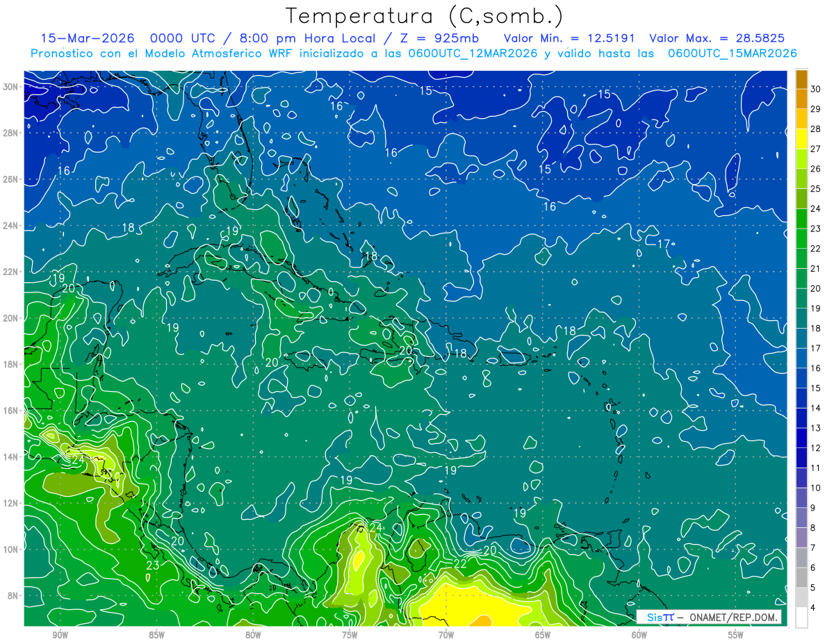Click the "16N" latitude label
Image resolution: width=834 pixels, height=644 pixels.
[12, 411]
